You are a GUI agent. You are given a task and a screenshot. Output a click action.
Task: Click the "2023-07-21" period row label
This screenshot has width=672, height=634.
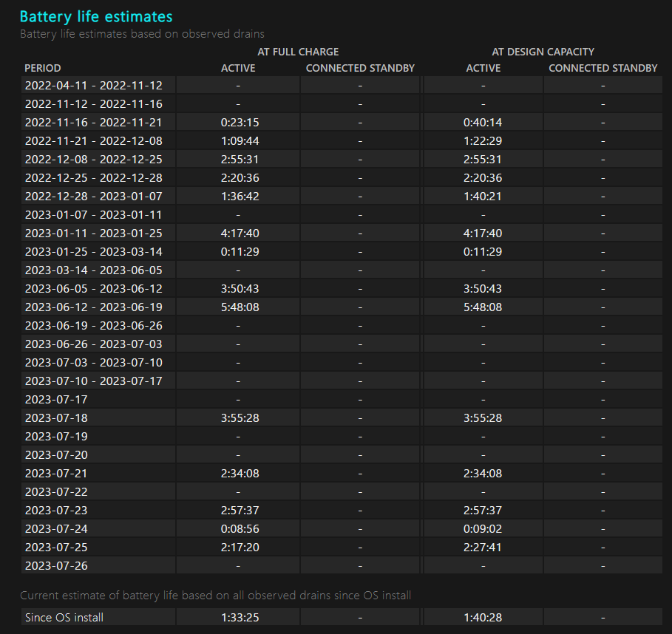click(56, 473)
